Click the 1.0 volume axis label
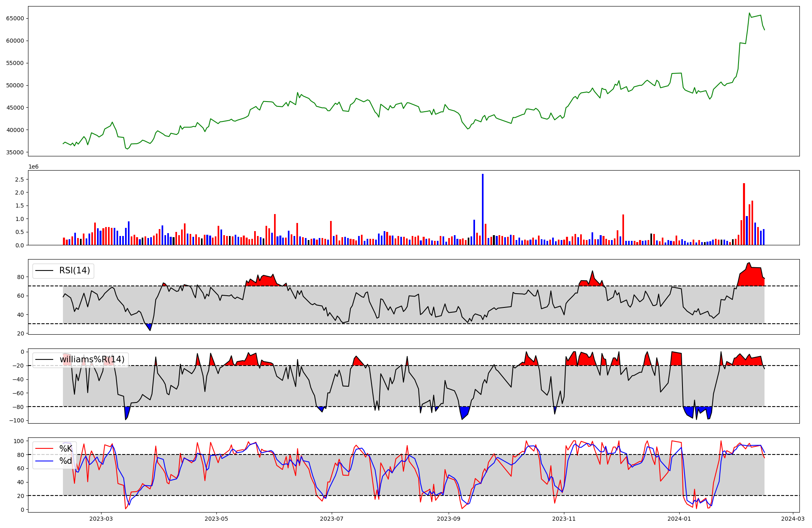 tap(19, 219)
